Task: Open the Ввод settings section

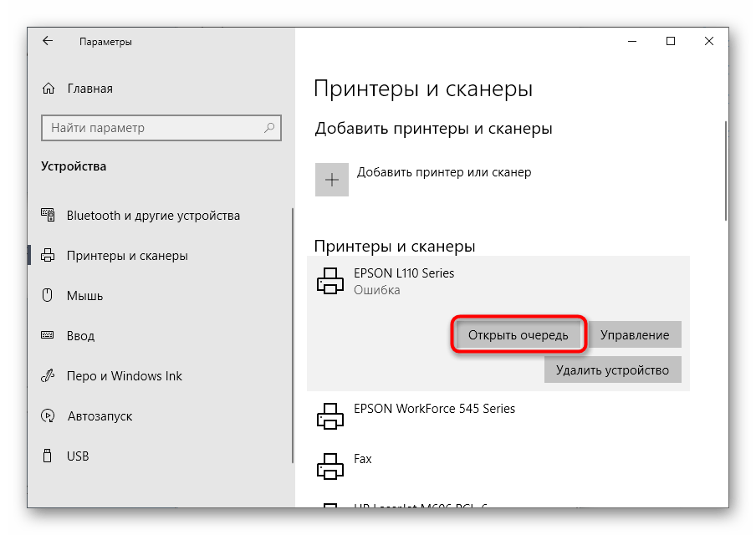Action: tap(81, 336)
